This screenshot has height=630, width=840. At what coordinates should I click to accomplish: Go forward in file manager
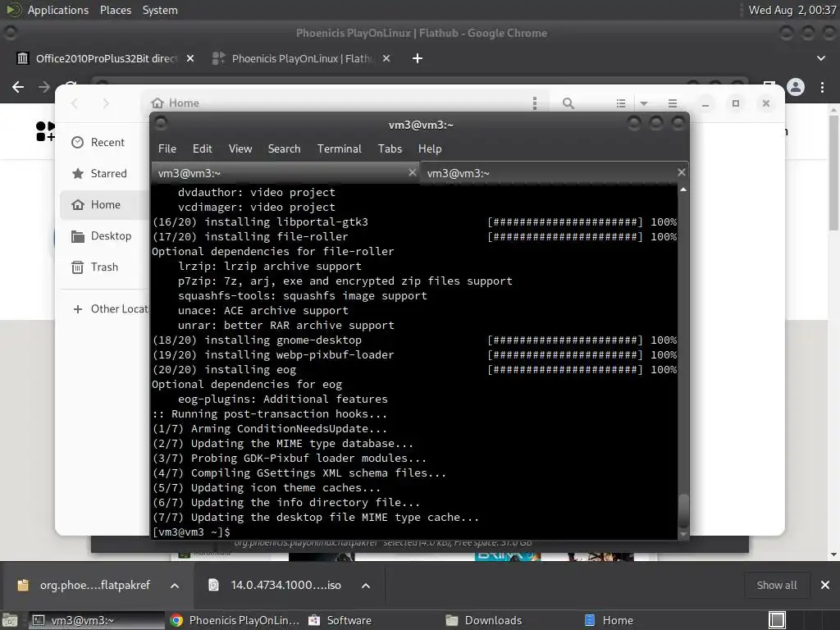pos(106,103)
